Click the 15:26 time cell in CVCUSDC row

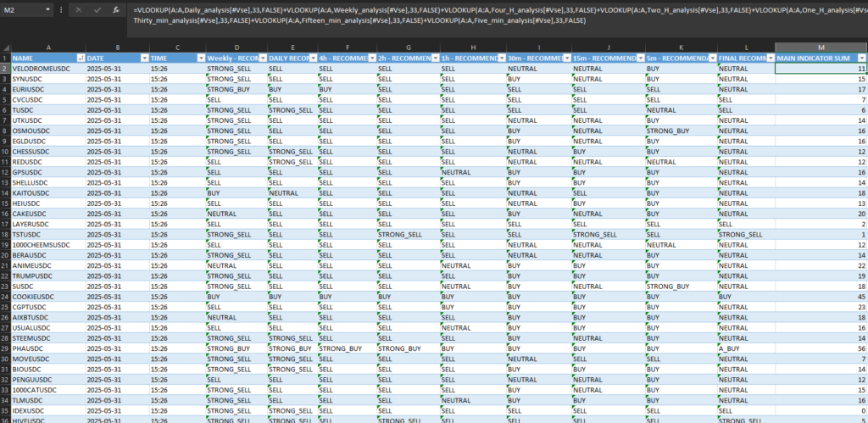point(177,100)
